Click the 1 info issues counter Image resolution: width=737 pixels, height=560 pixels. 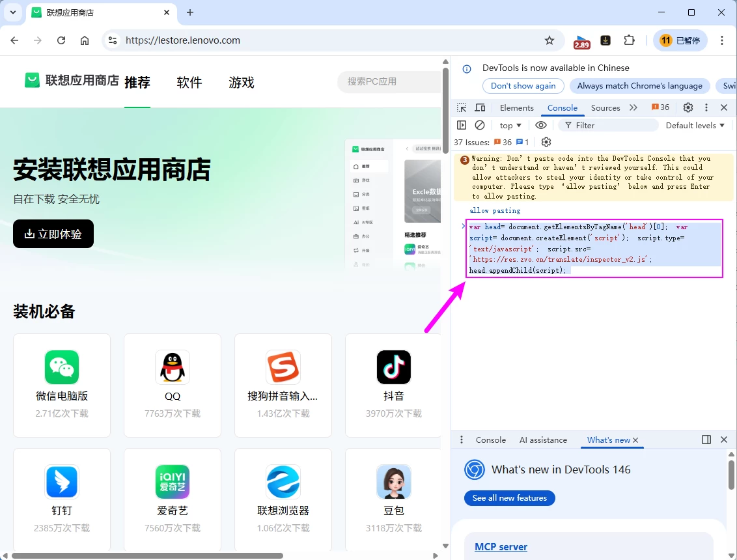pyautogui.click(x=523, y=142)
